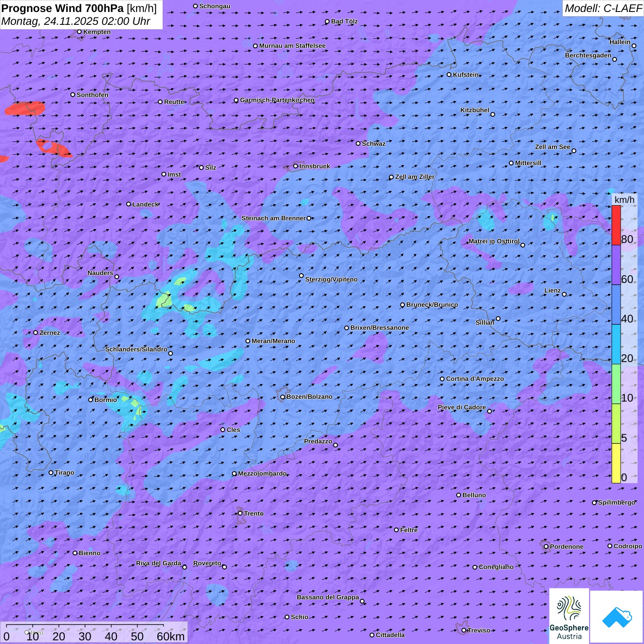644x644 pixels.
Task: Click the 'Rovereto' label
Action: click(x=207, y=563)
